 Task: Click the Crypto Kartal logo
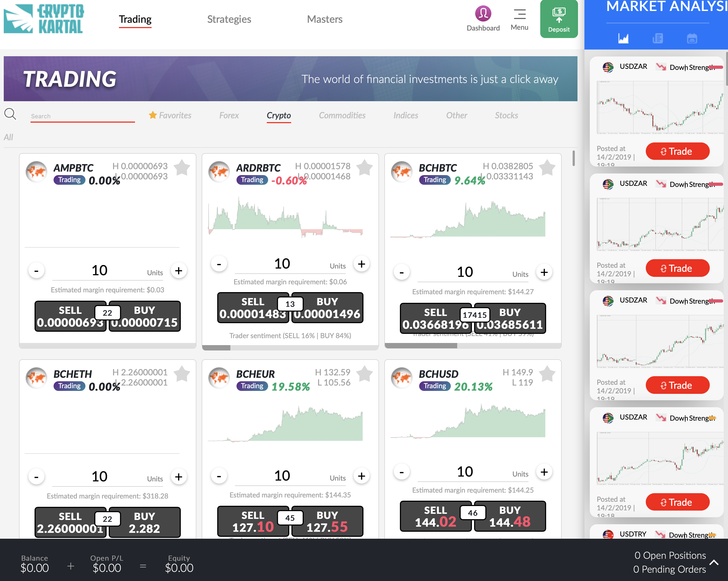(x=44, y=18)
